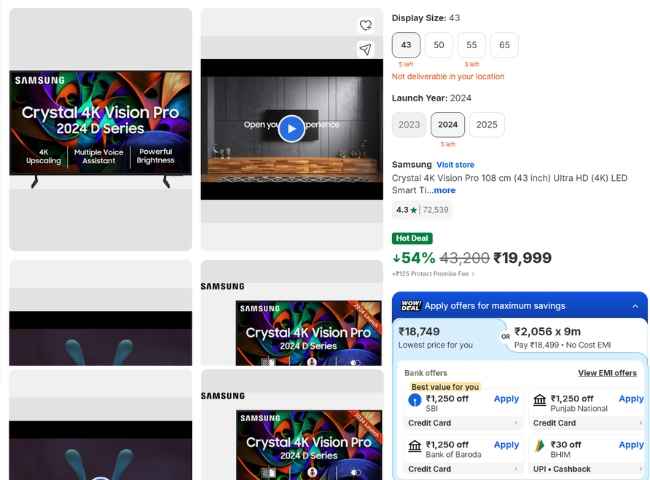This screenshot has width=650, height=480.
Task: Choose 65 inch display size option
Action: pos(504,45)
